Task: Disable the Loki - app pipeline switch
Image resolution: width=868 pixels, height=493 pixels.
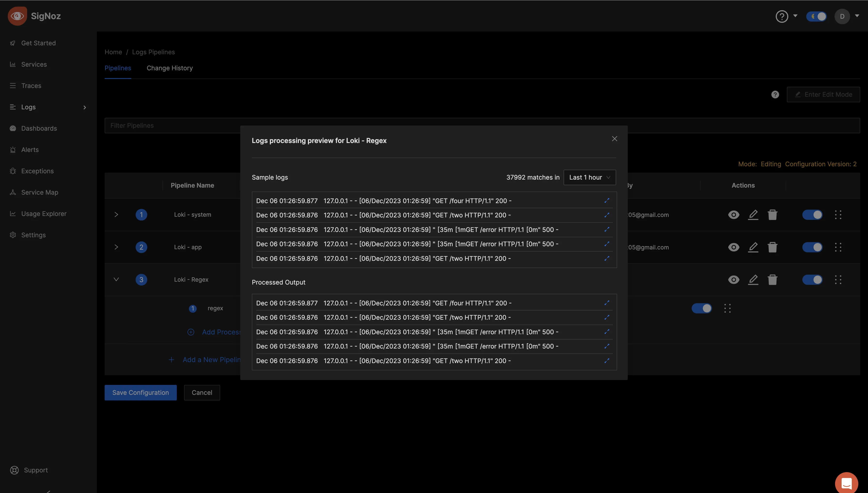Action: (x=812, y=247)
